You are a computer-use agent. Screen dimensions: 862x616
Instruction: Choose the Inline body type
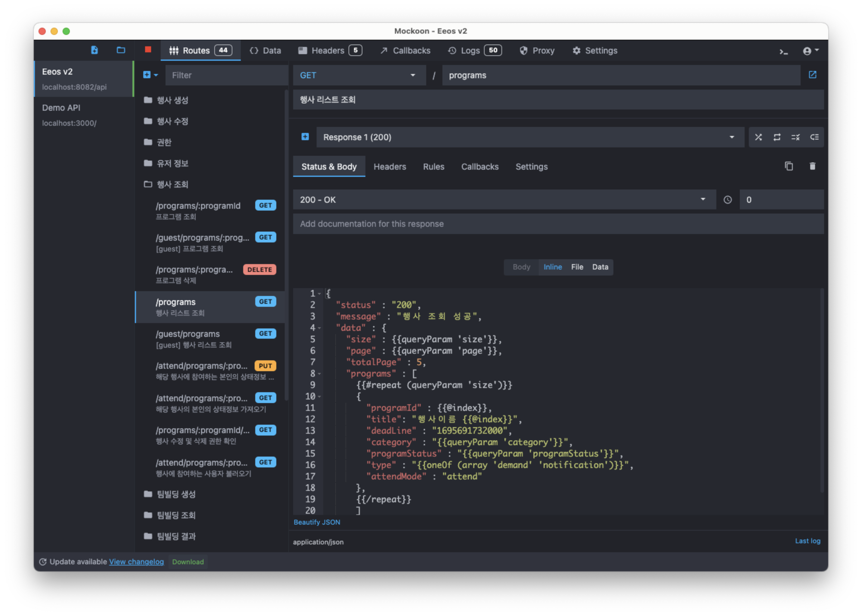pyautogui.click(x=552, y=267)
